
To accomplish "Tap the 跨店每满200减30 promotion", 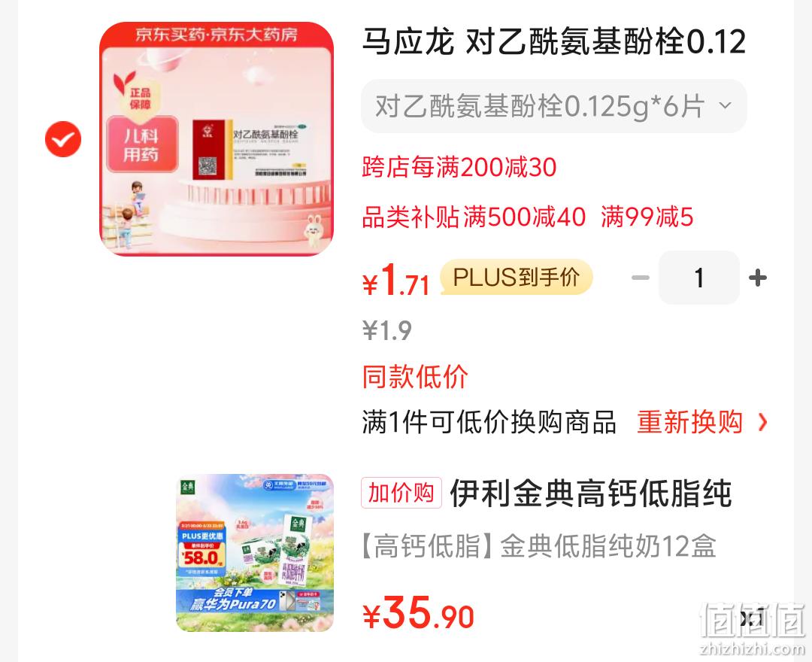I will 459,168.
